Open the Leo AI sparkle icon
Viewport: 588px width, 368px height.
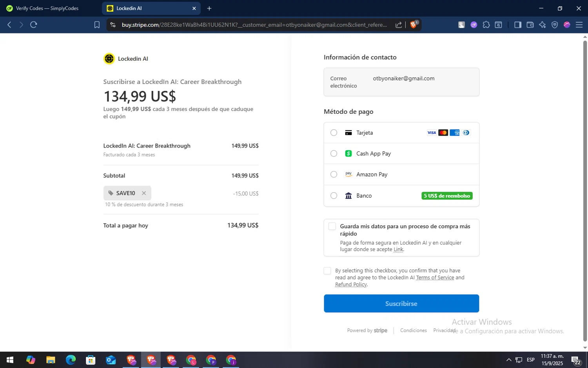pyautogui.click(x=543, y=25)
